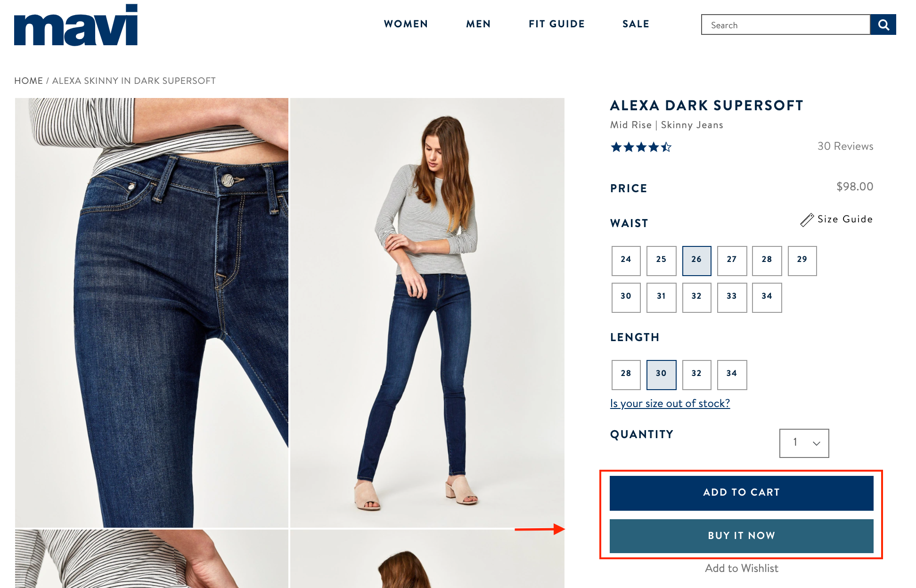This screenshot has height=588, width=916.
Task: Focus the Search input field
Action: [785, 24]
